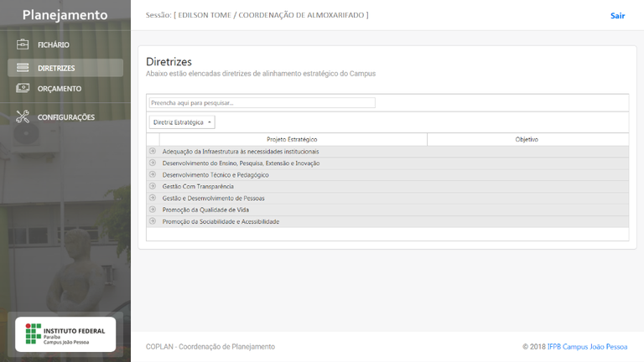Viewport: 644px width, 362px height.
Task: Click the Configurações tools icon
Action: coord(23,117)
